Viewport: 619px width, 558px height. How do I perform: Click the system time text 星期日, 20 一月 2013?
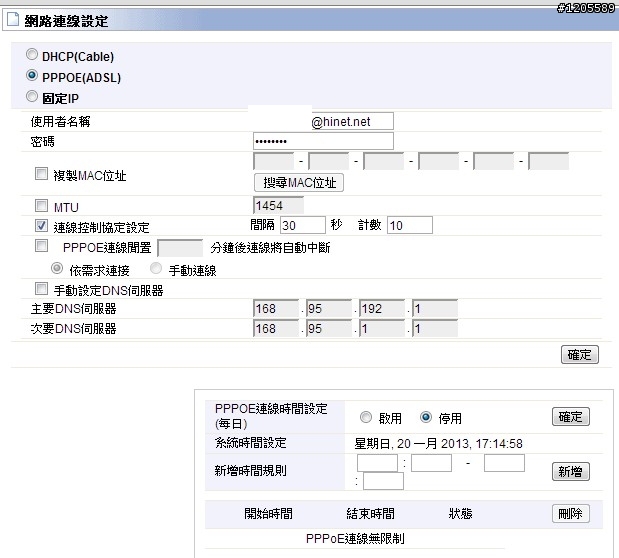[x=438, y=444]
